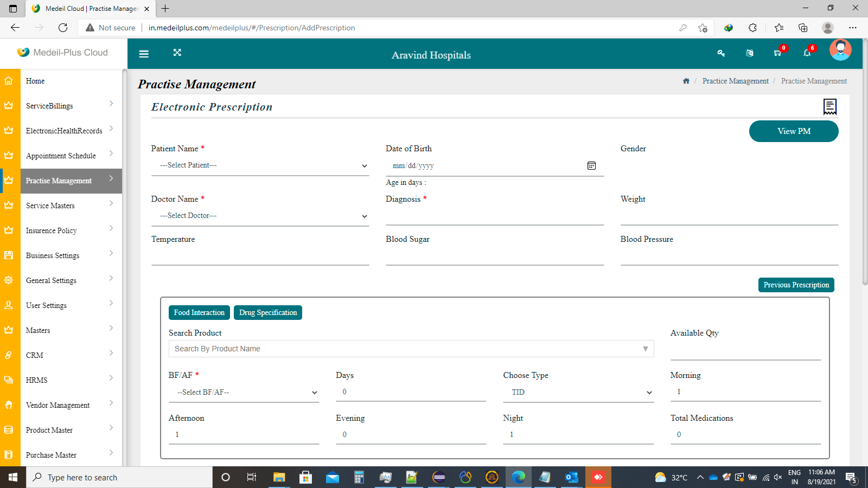Screen dimensions: 868x488
Task: Open the Select BF/AF dropdown
Action: click(244, 391)
